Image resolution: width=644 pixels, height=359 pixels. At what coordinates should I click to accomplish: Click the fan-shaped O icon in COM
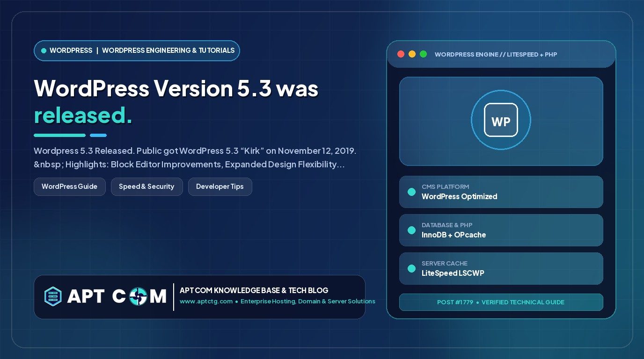pos(139,296)
